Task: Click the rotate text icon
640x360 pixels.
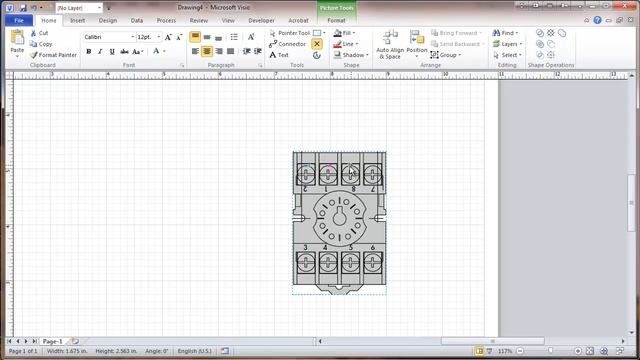Action: pyautogui.click(x=251, y=37)
